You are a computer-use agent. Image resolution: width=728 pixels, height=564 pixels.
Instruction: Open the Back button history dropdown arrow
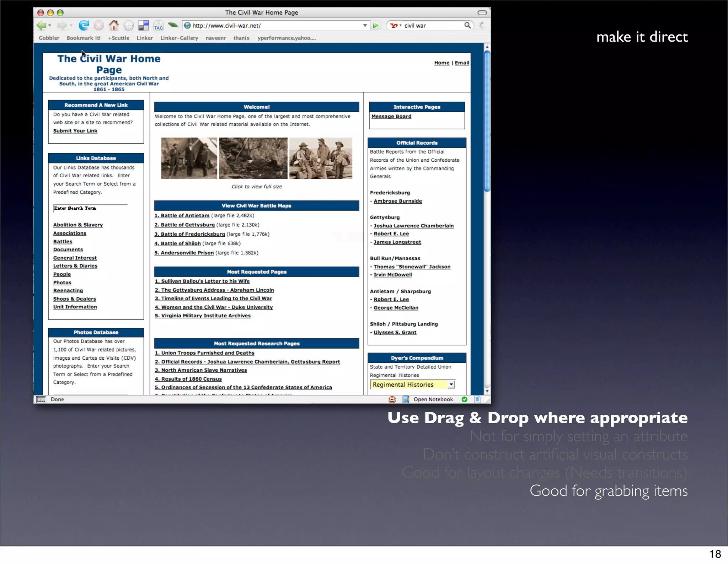coord(50,26)
